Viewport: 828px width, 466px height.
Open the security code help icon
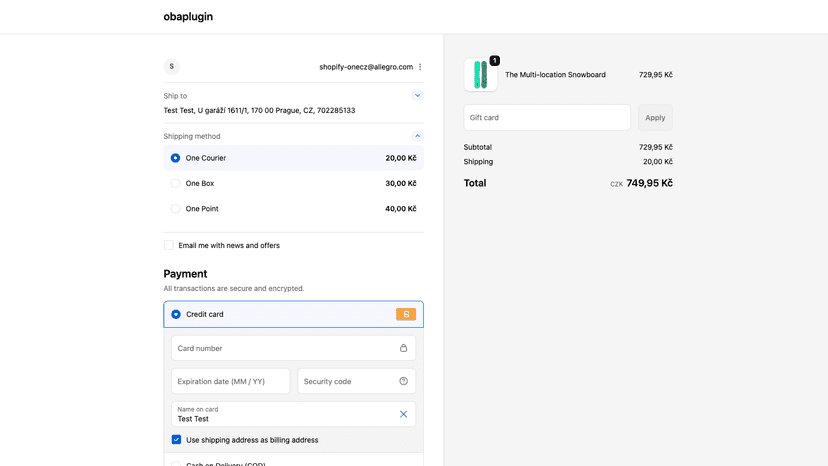pyautogui.click(x=403, y=381)
